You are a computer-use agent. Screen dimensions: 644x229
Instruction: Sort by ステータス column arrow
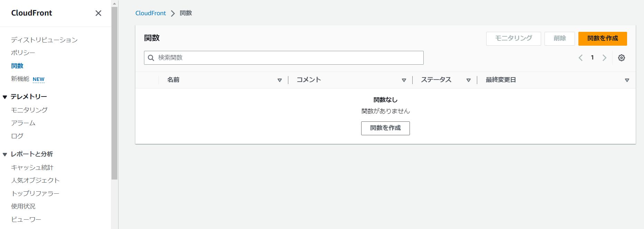(x=469, y=80)
